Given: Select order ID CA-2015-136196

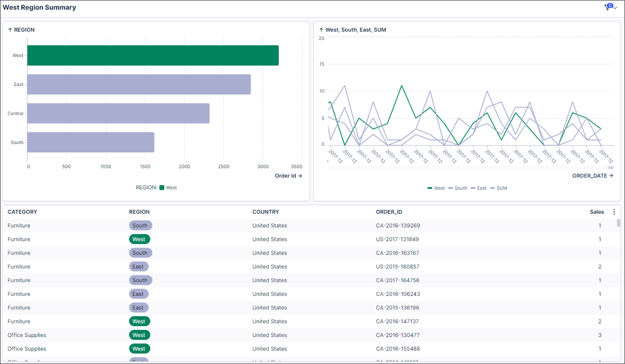Looking at the screenshot, I should tap(397, 307).
